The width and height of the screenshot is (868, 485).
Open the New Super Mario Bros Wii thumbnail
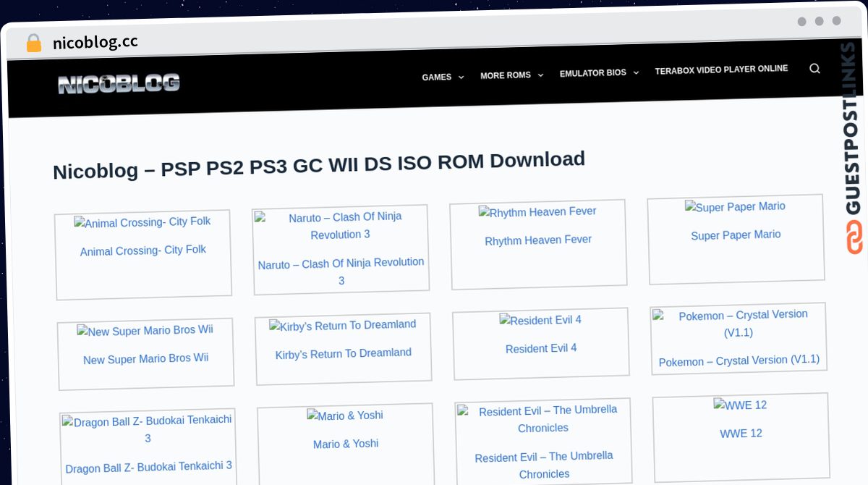pyautogui.click(x=145, y=331)
